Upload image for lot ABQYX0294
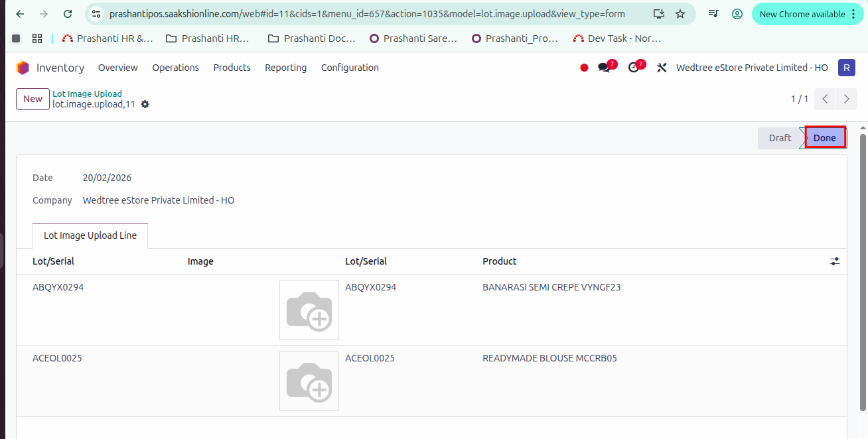The image size is (868, 439). click(x=309, y=310)
